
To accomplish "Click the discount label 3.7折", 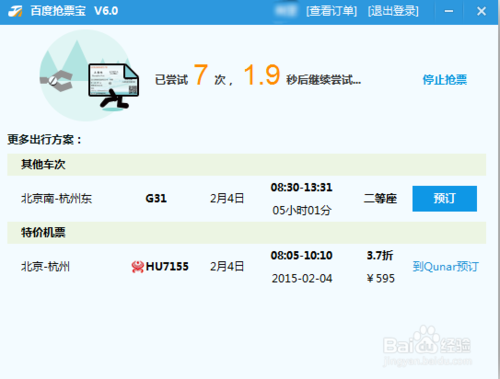I will [x=380, y=256].
